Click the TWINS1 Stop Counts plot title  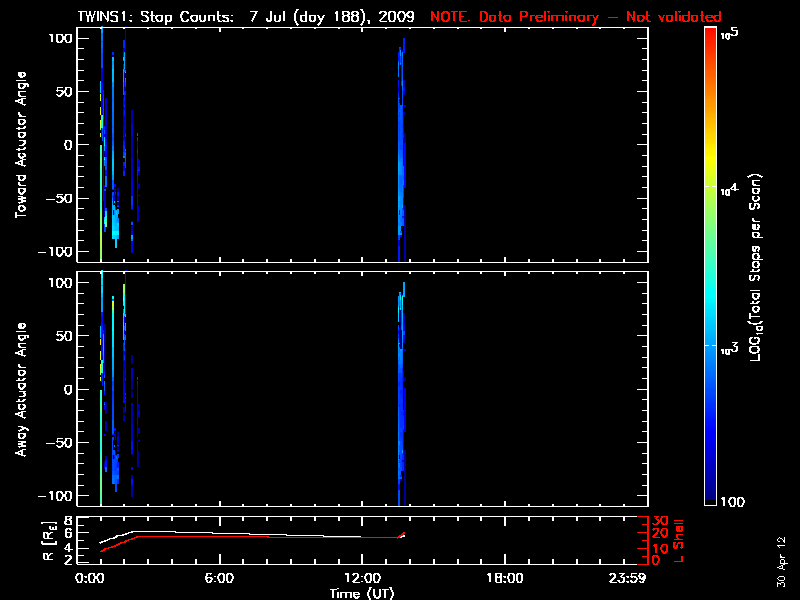click(x=245, y=17)
